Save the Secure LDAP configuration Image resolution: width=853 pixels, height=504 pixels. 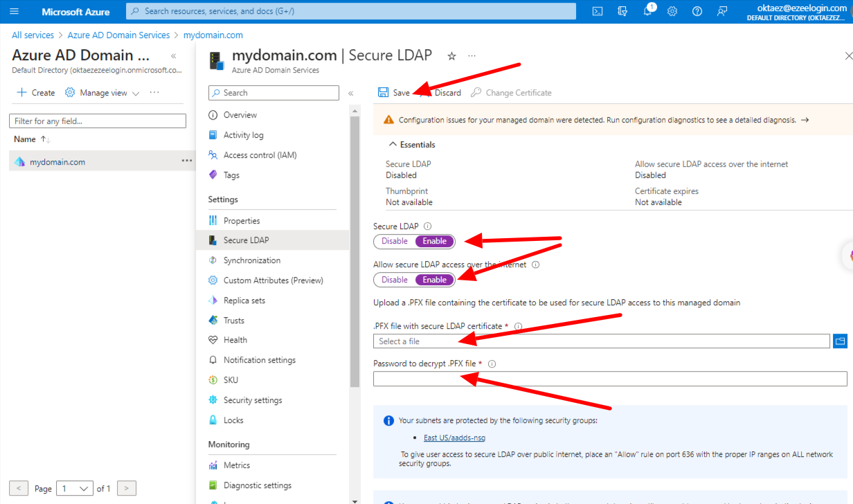click(394, 93)
